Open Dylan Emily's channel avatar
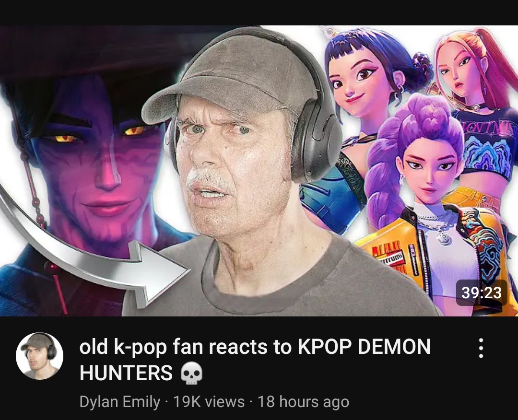 40,356
